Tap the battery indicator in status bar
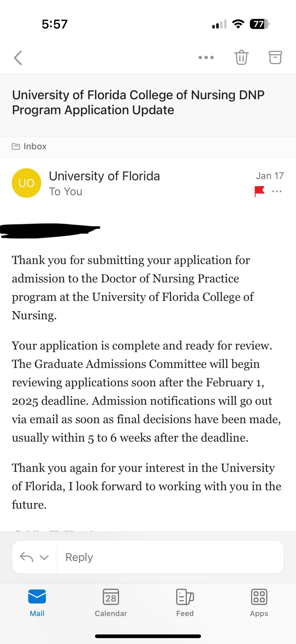The image size is (296, 644). (260, 24)
